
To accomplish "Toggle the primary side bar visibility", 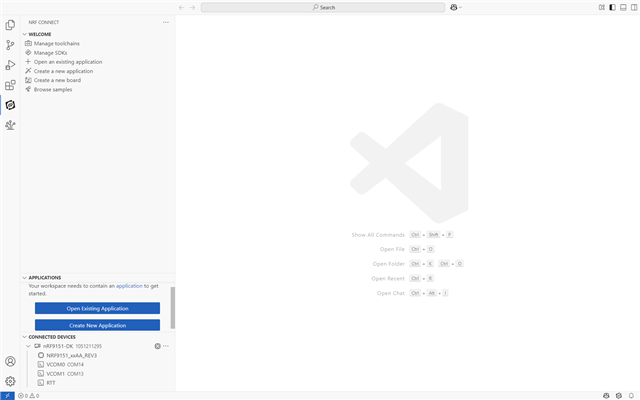I will [x=612, y=7].
